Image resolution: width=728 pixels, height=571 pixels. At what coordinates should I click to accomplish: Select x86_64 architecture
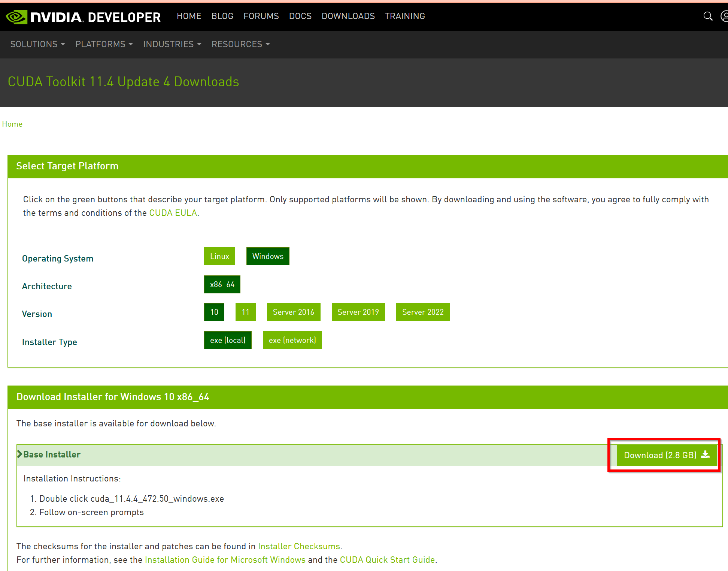click(x=222, y=284)
